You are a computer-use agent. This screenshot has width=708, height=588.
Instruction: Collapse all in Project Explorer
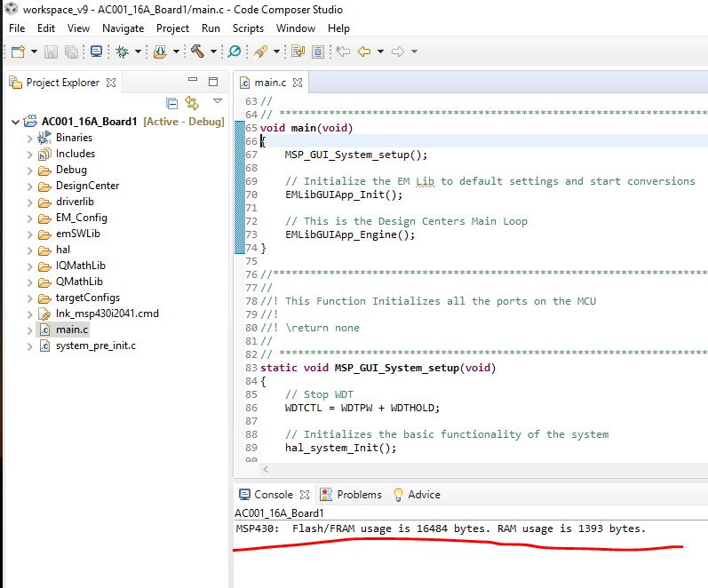172,103
